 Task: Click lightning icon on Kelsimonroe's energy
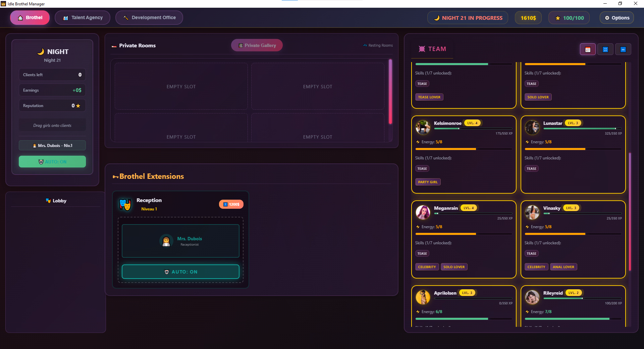(418, 142)
